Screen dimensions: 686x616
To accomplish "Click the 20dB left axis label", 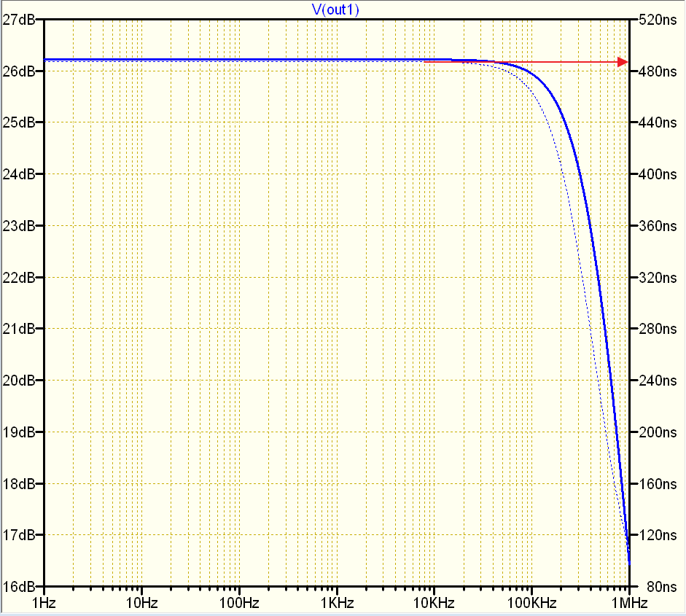I will pos(19,381).
